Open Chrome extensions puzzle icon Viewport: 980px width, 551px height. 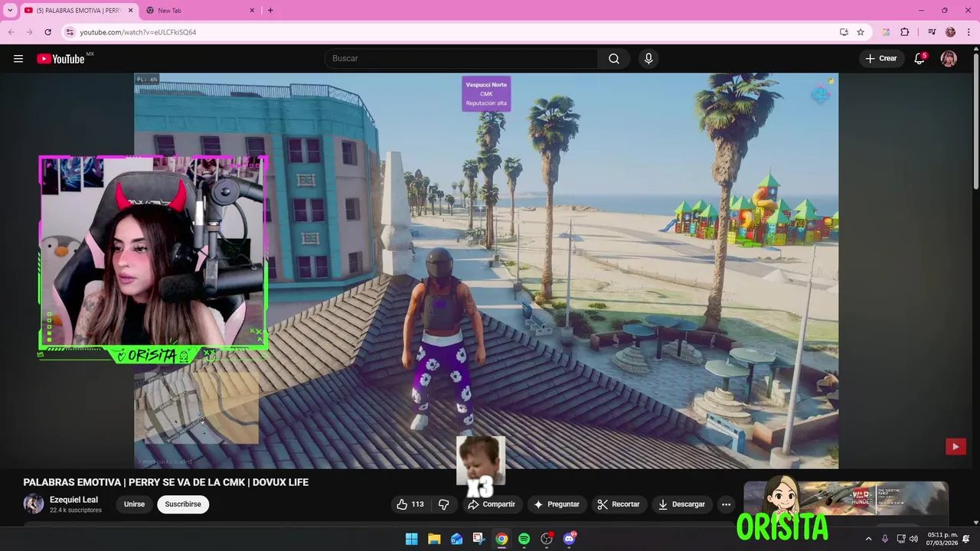905,32
